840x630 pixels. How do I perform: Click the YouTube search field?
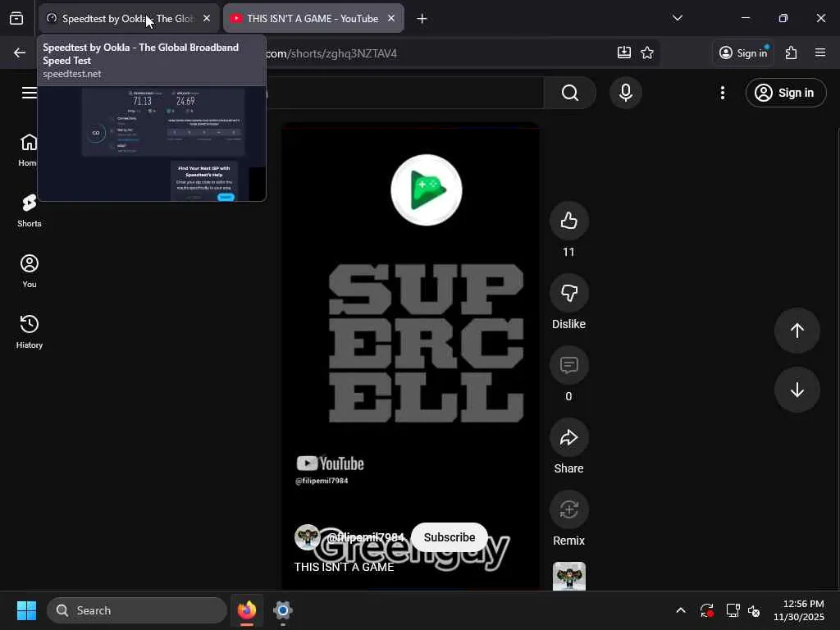tap(404, 93)
